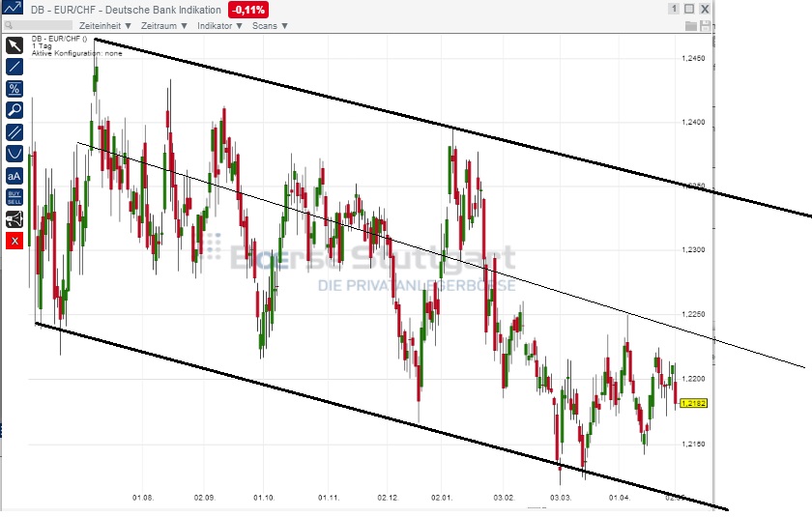812x517 pixels.
Task: Close the chart window
Action: tap(705, 9)
